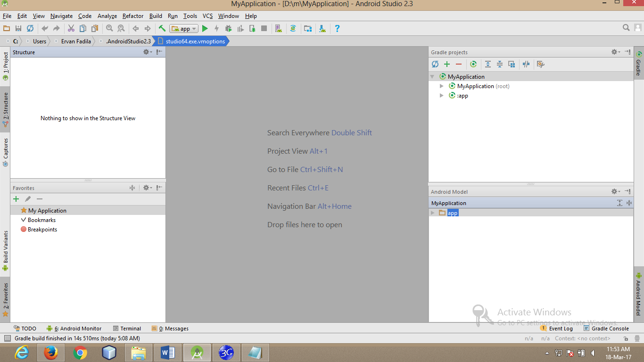Open the VCS menu
Screen dimensions: 644x362
(x=208, y=16)
